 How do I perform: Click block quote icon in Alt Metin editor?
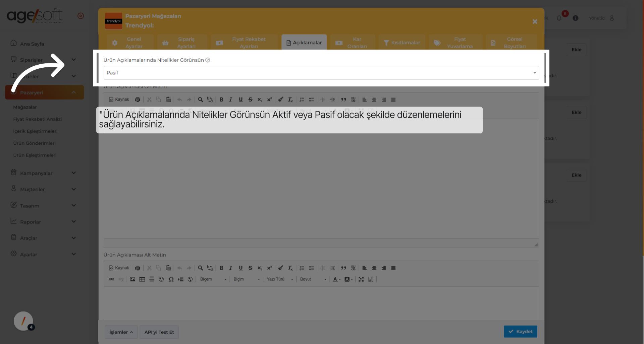click(343, 268)
